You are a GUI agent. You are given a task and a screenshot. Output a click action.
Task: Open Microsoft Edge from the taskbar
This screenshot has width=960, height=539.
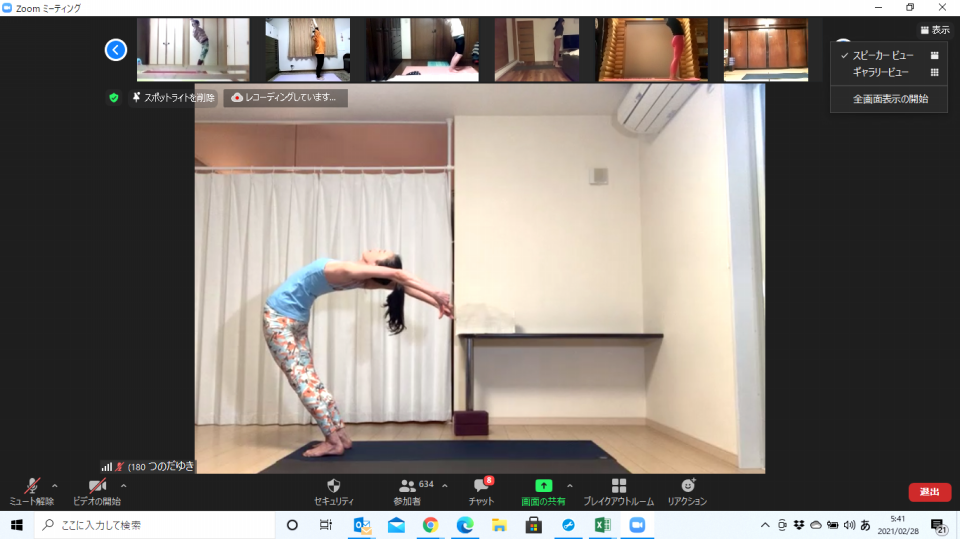[465, 525]
